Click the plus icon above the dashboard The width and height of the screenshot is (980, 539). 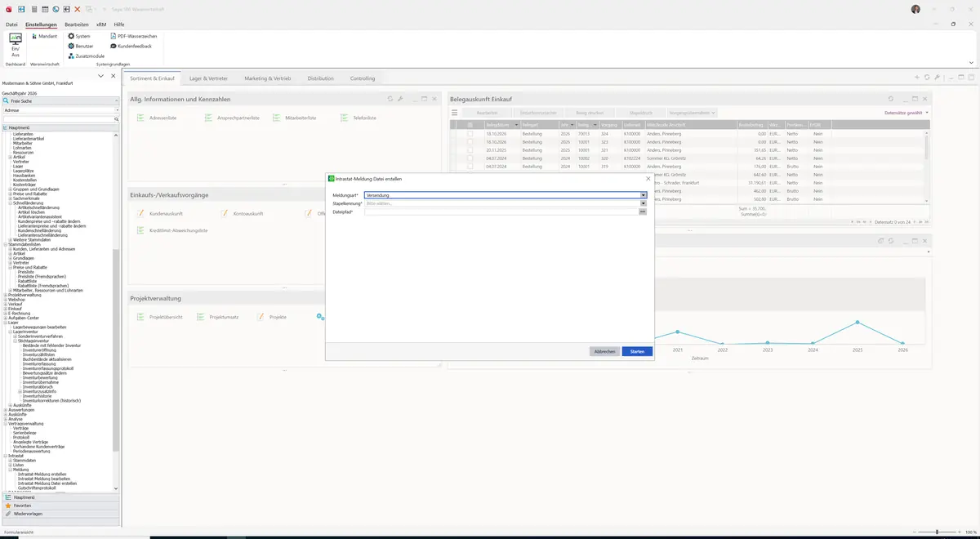(x=917, y=78)
